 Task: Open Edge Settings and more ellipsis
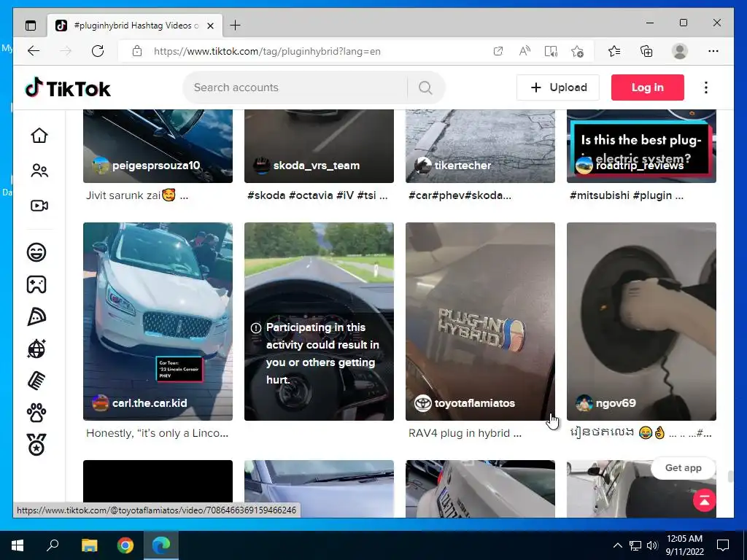click(x=713, y=51)
